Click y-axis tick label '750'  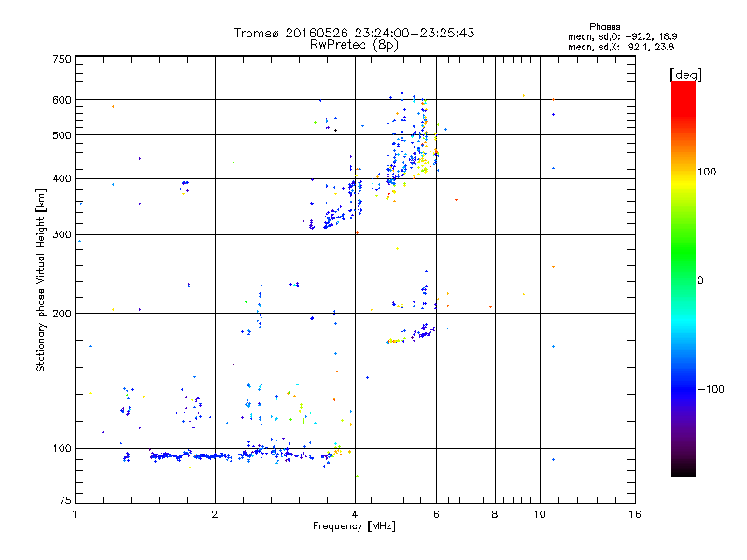(x=62, y=59)
